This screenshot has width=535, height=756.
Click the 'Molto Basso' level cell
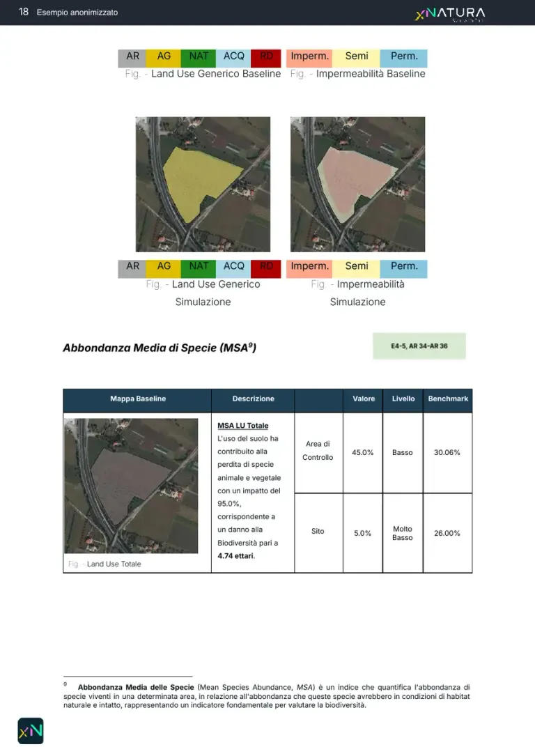pos(403,533)
